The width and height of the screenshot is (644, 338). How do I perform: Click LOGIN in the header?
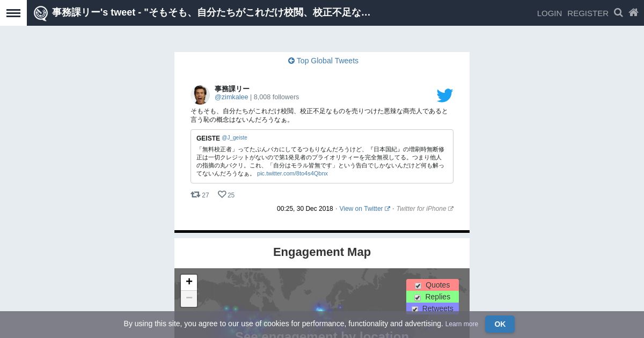(x=550, y=13)
